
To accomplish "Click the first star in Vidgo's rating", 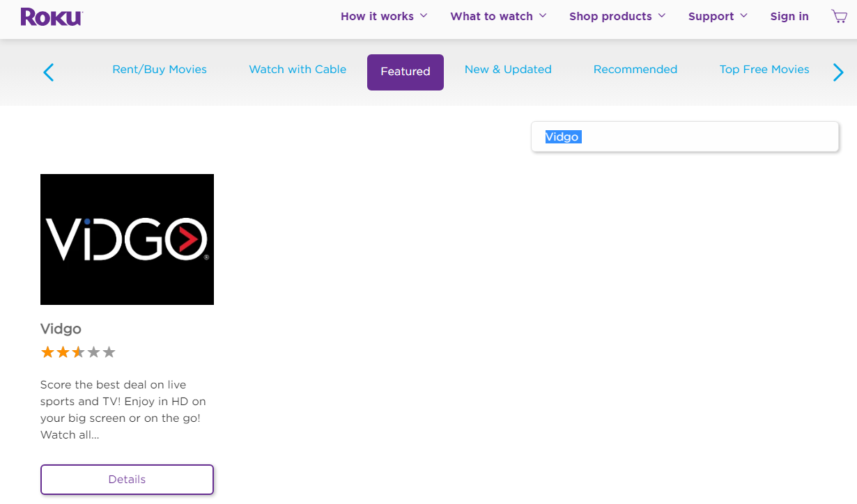I will point(47,352).
